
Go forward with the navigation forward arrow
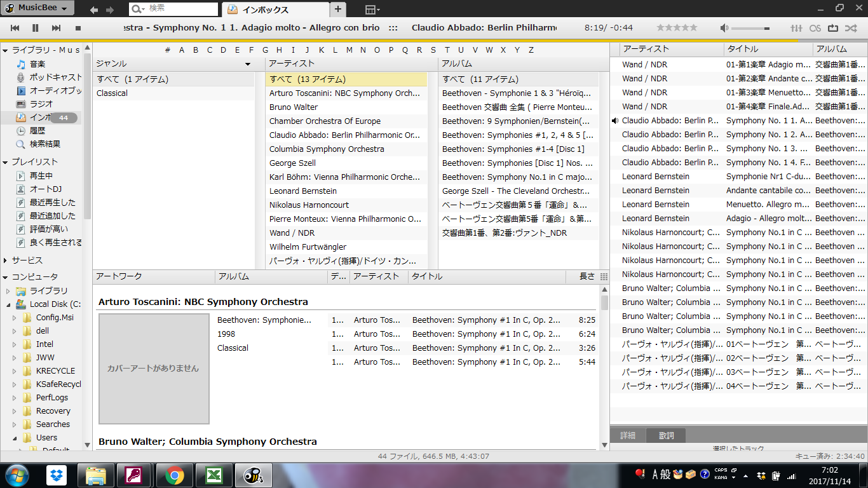tap(110, 10)
